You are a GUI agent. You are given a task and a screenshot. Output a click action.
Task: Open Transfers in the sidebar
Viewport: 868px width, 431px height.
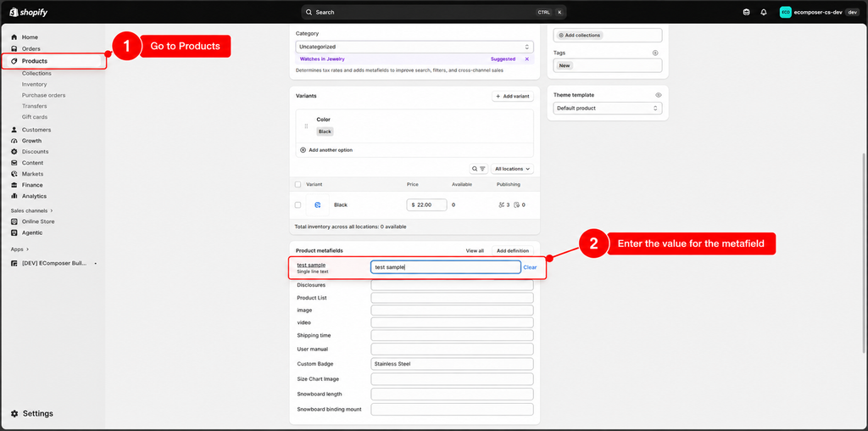coord(34,106)
